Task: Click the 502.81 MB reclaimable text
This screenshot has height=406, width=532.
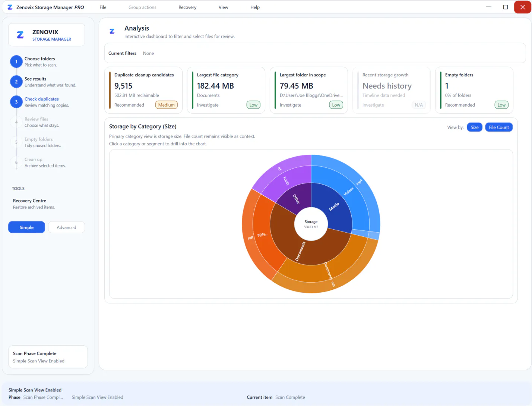Action: pyautogui.click(x=137, y=95)
